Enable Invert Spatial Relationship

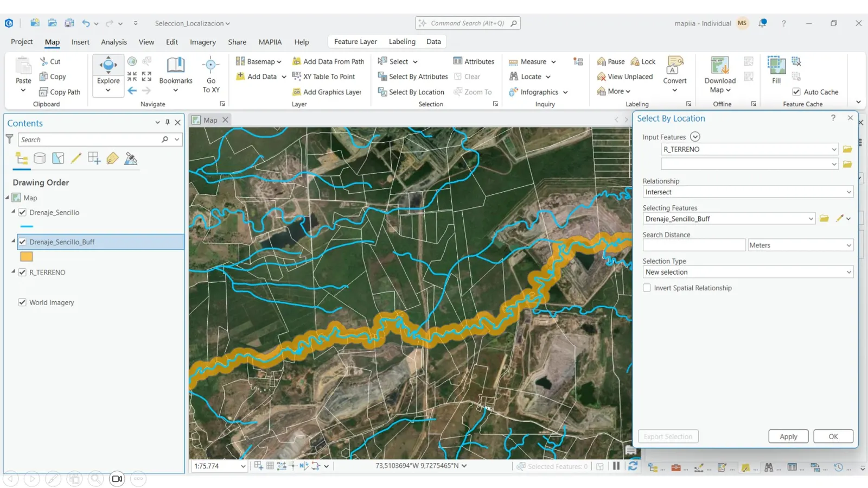[647, 288]
